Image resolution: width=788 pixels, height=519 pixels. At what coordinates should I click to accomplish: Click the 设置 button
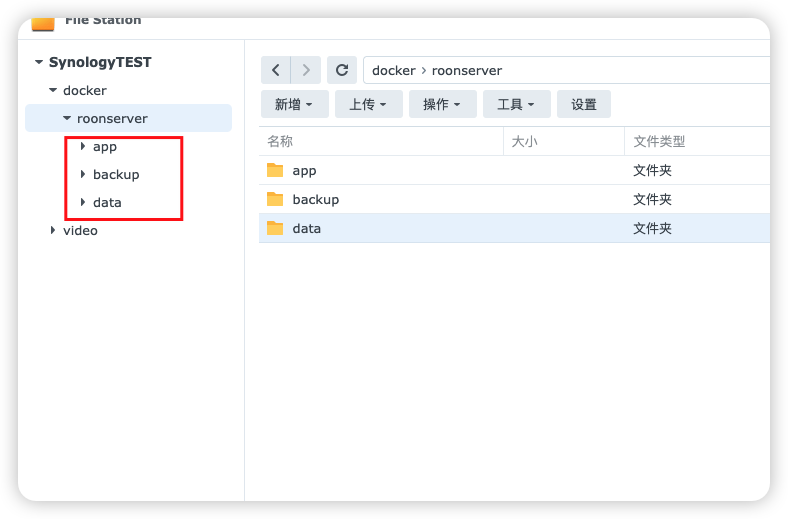coord(584,104)
